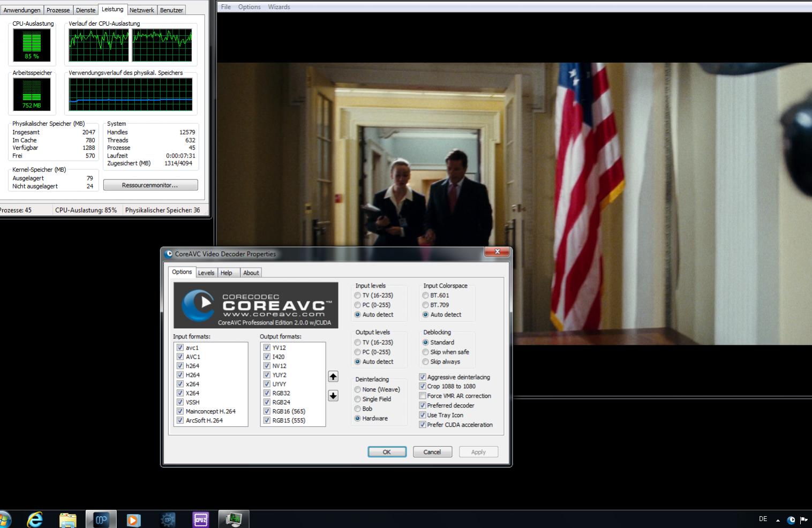Open Windows Media Player from the taskbar

(134, 519)
